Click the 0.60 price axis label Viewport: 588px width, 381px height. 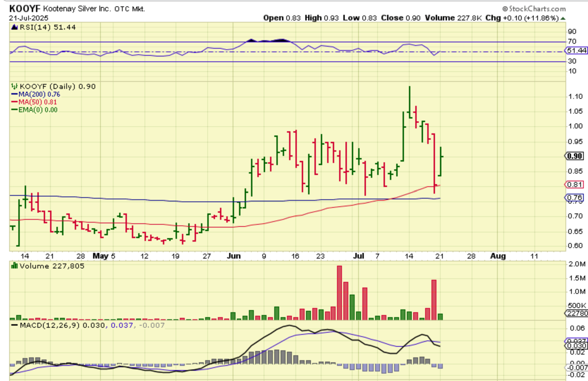point(575,246)
